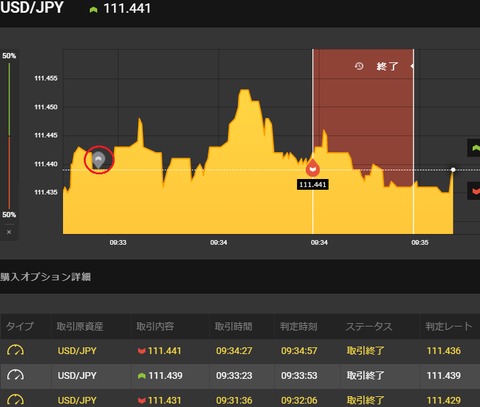Click the red lower part of sentiment bar
Screen dimensions: 480x407
pos(9,173)
